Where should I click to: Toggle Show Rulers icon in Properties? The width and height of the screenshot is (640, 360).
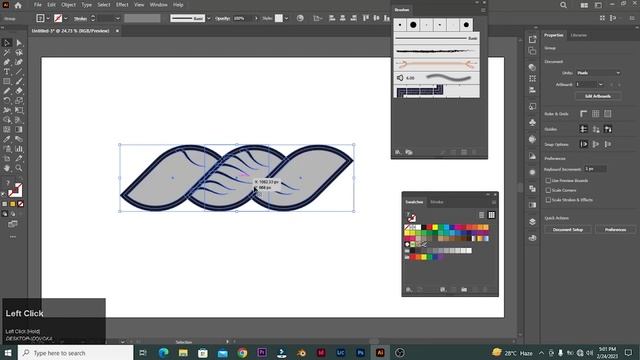tap(584, 114)
